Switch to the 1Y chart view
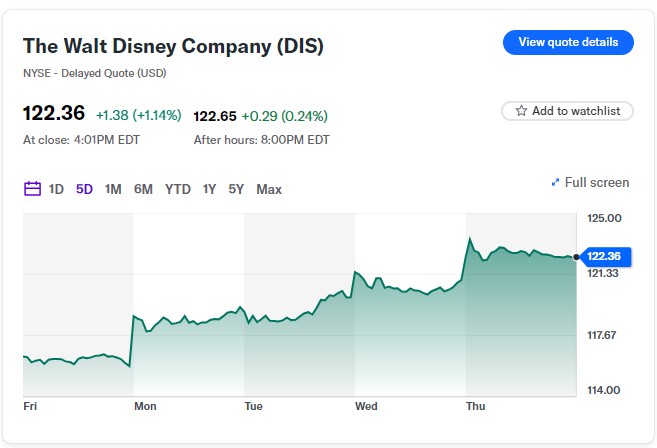 click(209, 189)
